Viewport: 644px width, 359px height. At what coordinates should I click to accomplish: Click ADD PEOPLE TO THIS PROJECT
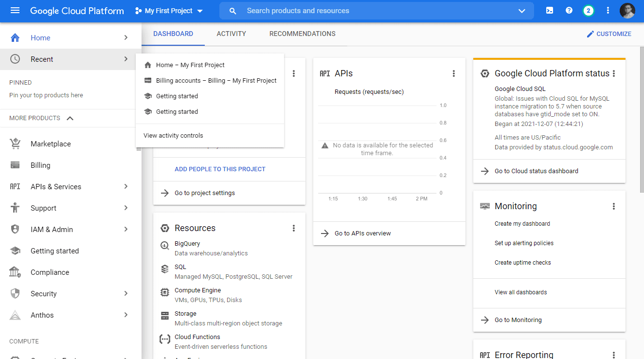pos(220,169)
